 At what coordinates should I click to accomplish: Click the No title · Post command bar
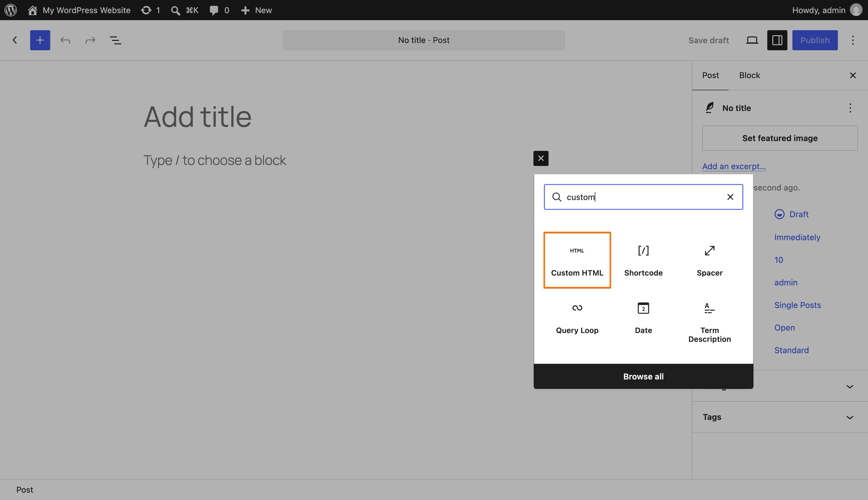point(424,40)
